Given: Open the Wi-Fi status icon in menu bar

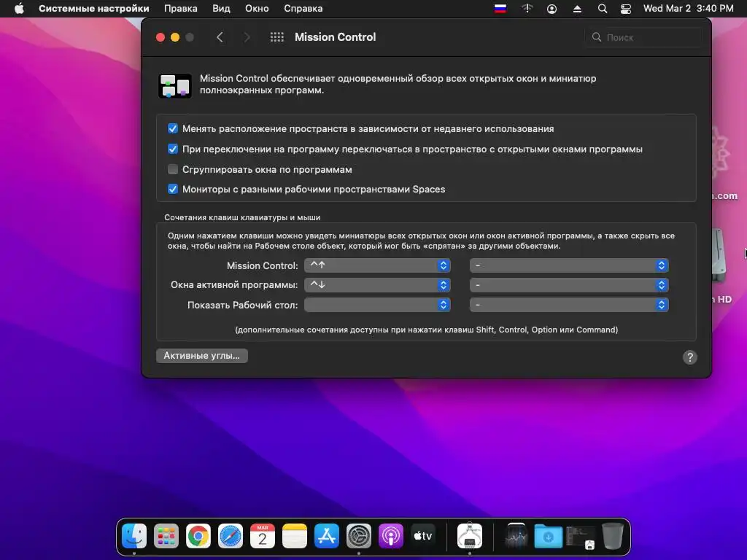Looking at the screenshot, I should click(x=527, y=9).
